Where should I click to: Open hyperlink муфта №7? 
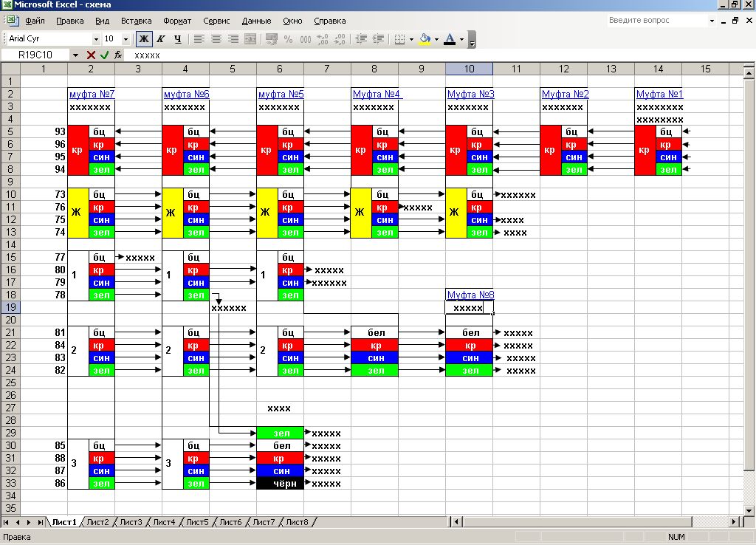(x=92, y=94)
